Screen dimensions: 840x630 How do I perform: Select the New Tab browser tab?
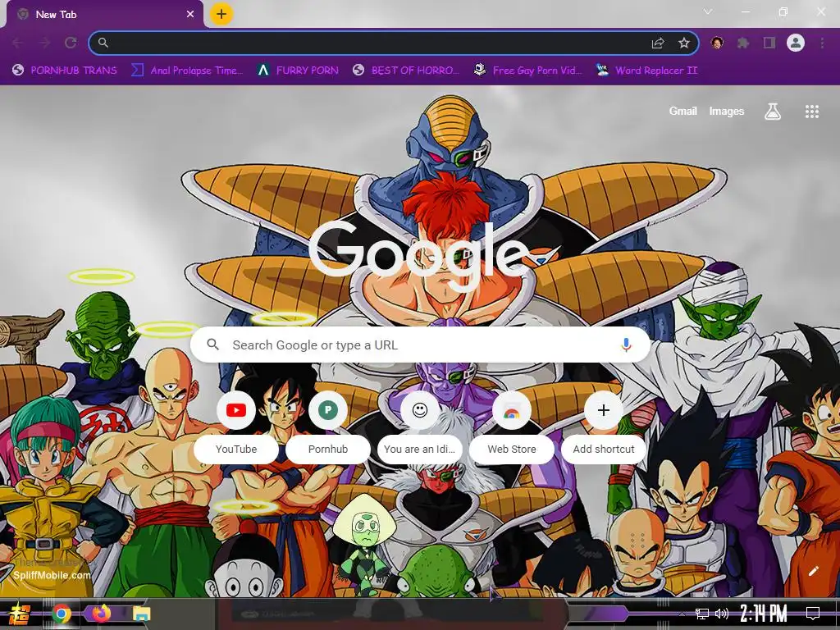tap(105, 15)
